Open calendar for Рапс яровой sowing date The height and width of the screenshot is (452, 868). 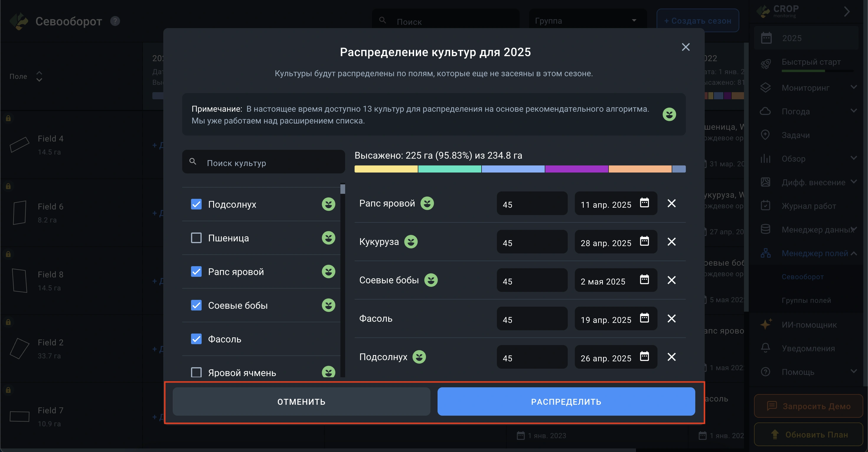[x=644, y=203]
